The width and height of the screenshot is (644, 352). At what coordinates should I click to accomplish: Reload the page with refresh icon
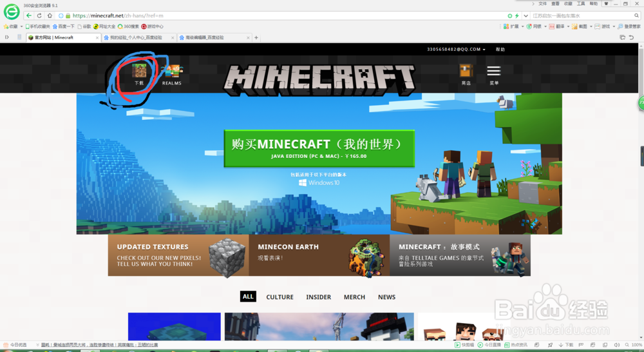[39, 15]
